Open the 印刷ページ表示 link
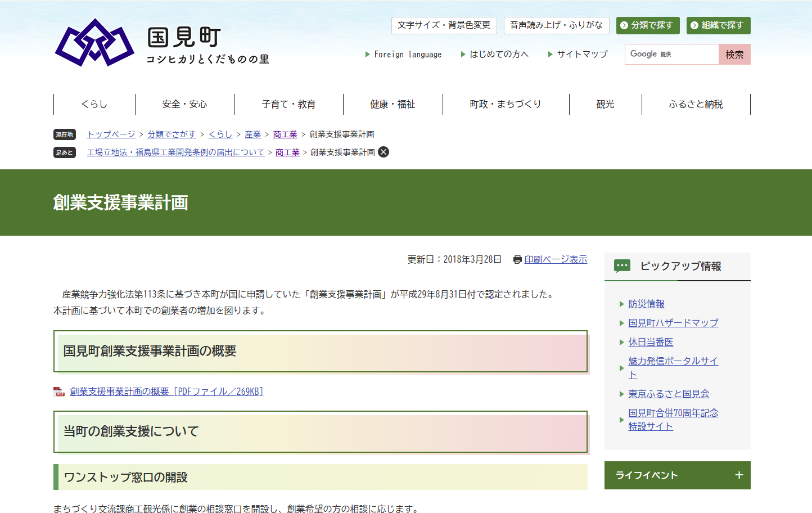This screenshot has height=513, width=812. point(556,259)
